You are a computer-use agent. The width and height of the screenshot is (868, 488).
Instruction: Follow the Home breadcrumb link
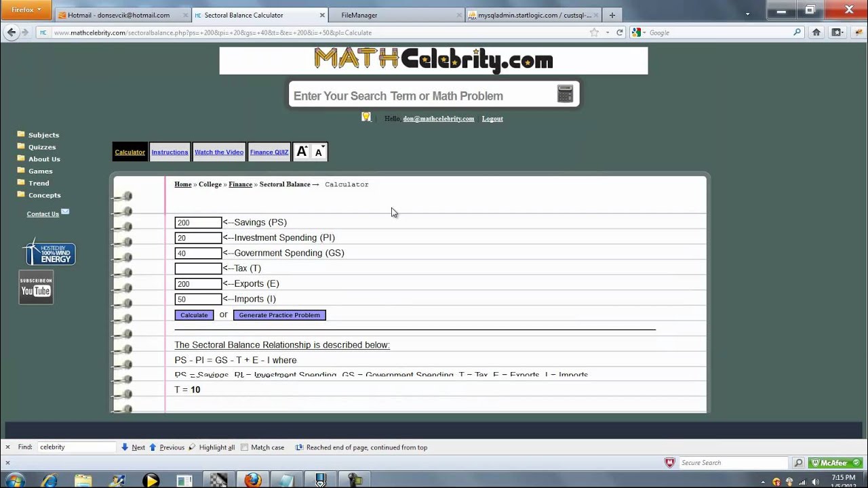tap(183, 184)
